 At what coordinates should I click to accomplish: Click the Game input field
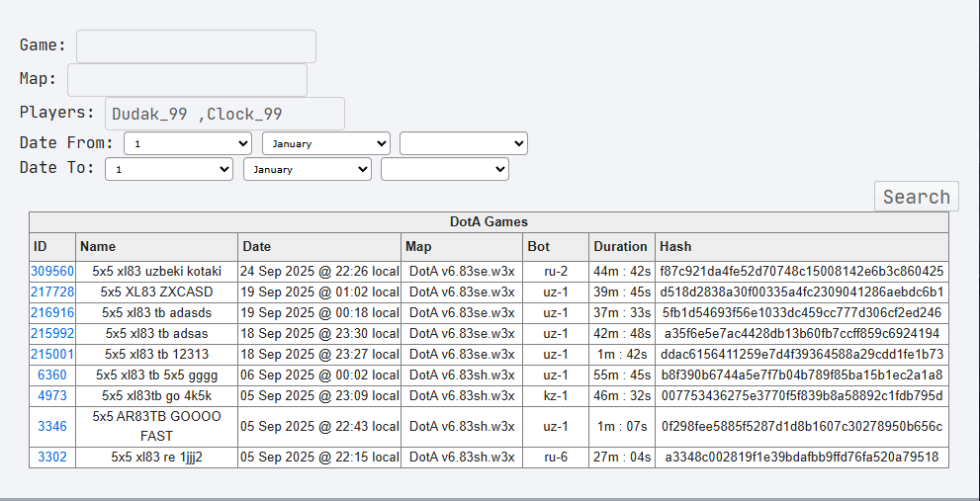[x=196, y=46]
